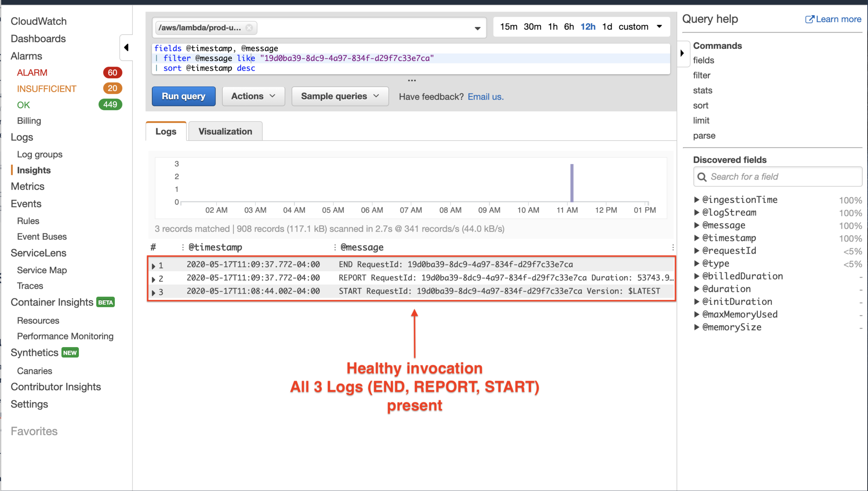Collapse the left CloudWatch navigation panel

pyautogui.click(x=126, y=48)
